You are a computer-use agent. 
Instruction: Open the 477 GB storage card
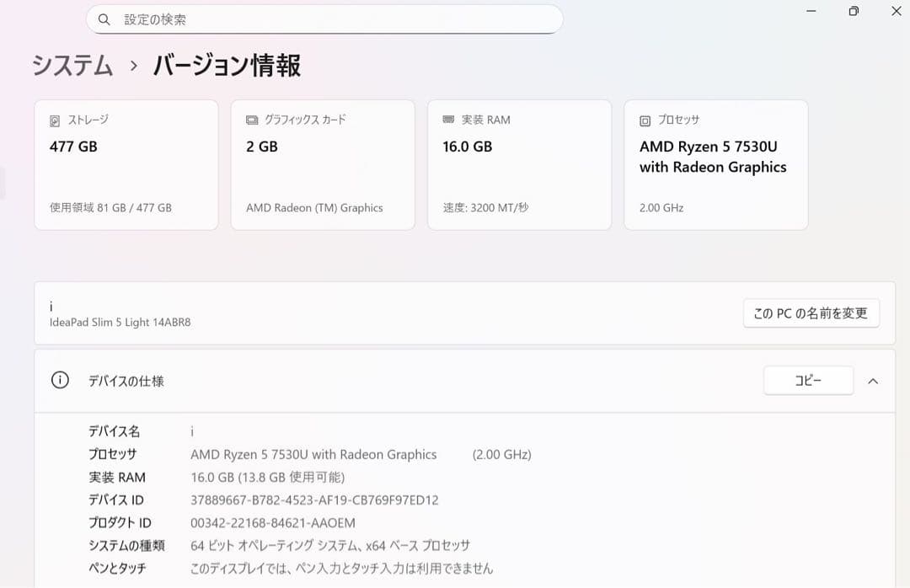click(126, 164)
